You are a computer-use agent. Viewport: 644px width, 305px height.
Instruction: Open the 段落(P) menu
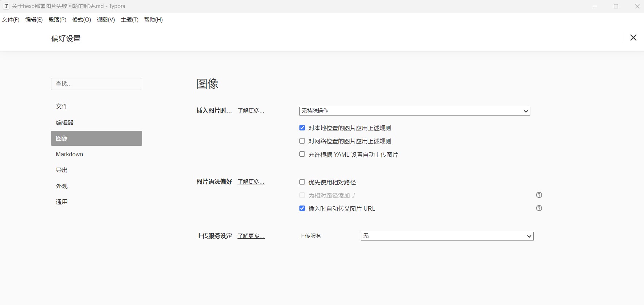click(x=57, y=20)
